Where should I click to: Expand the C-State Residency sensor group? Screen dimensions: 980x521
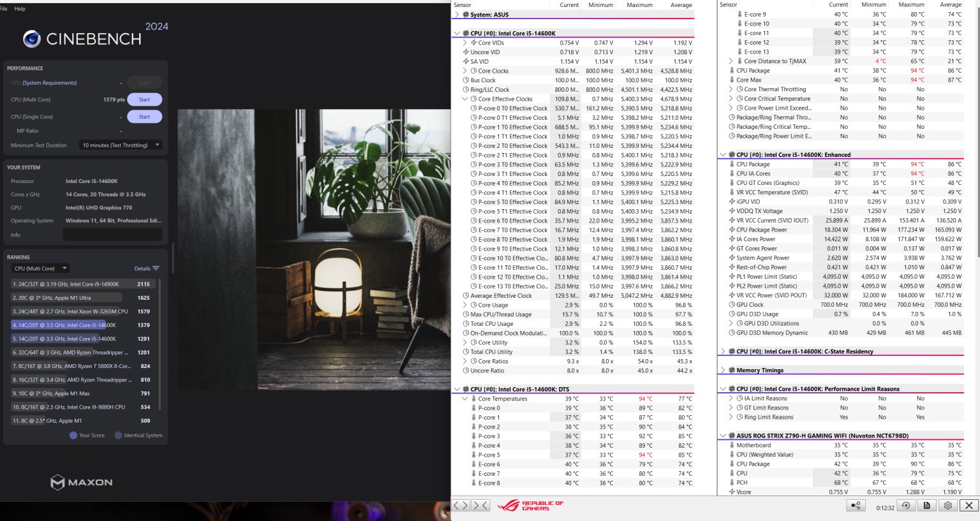(x=723, y=351)
